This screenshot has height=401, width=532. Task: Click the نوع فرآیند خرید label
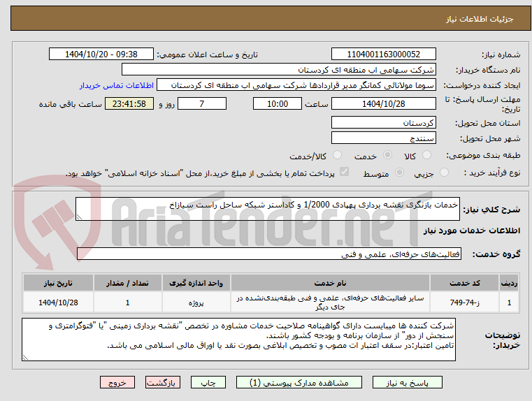492,173
